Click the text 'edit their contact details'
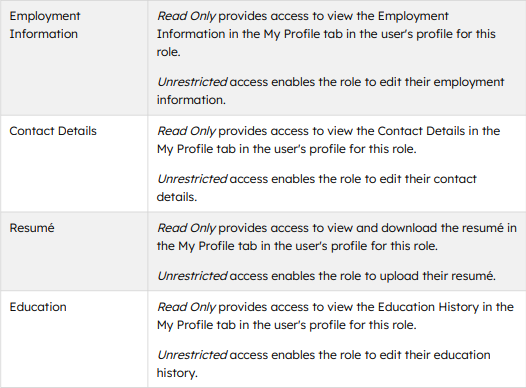Viewport: 526px width, 388px height. point(316,188)
